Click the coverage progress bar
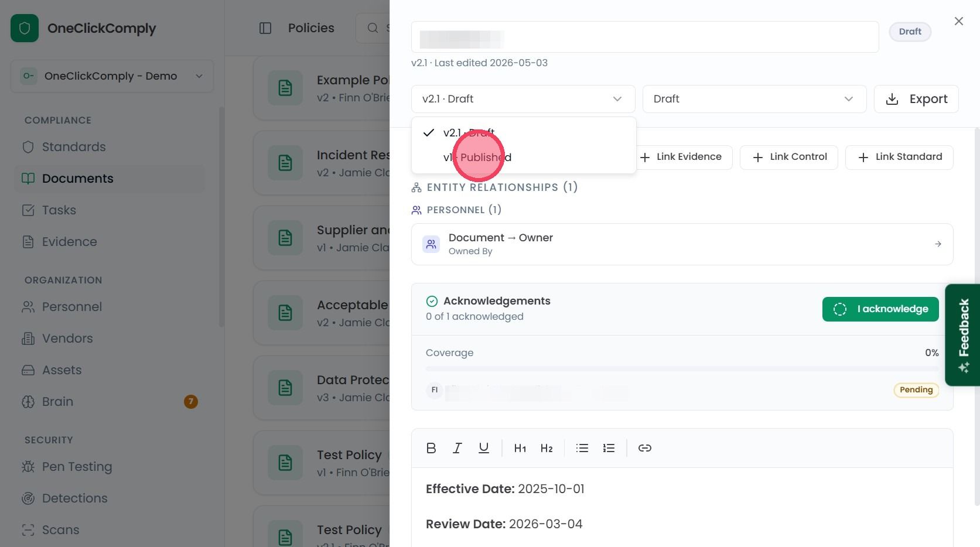The height and width of the screenshot is (547, 980). click(682, 369)
